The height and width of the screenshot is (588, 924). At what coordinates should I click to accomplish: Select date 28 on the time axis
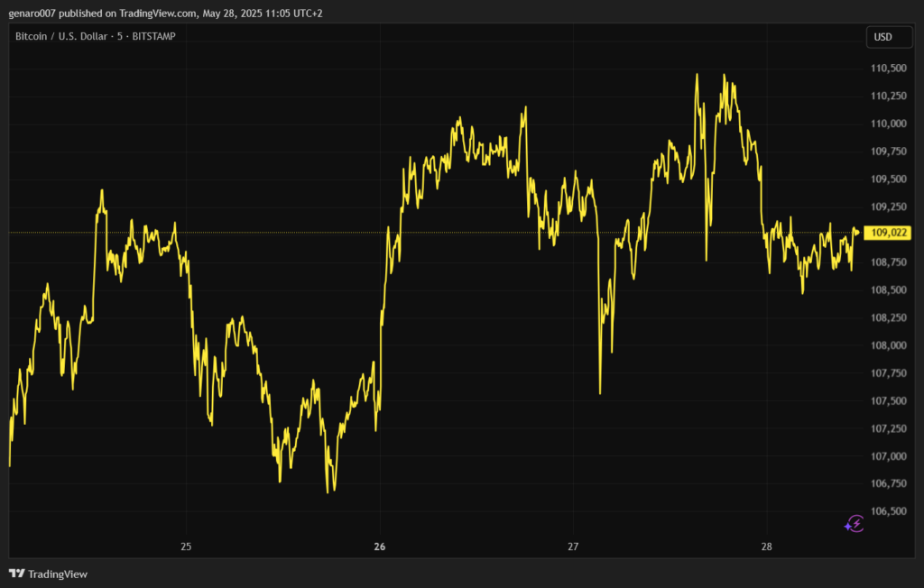click(766, 547)
